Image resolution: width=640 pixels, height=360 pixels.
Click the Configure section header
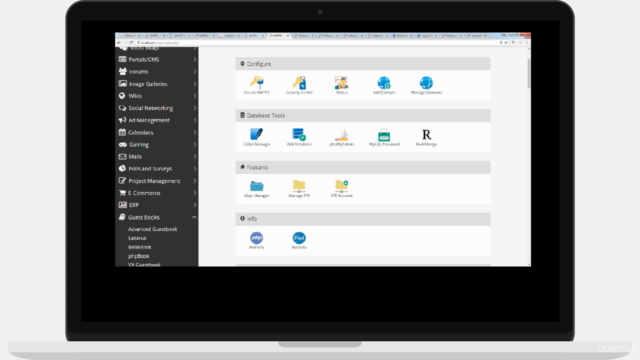pos(363,64)
